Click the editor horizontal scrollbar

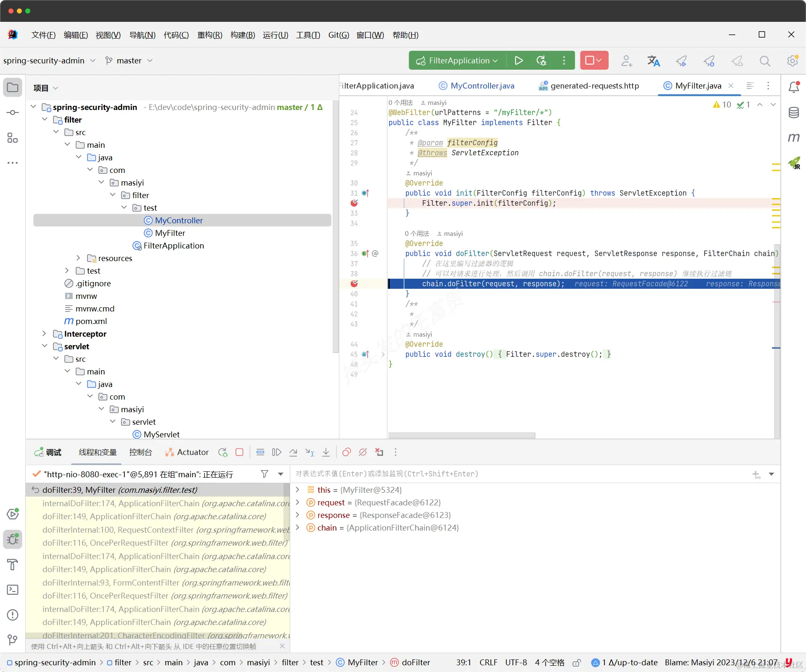(x=462, y=435)
